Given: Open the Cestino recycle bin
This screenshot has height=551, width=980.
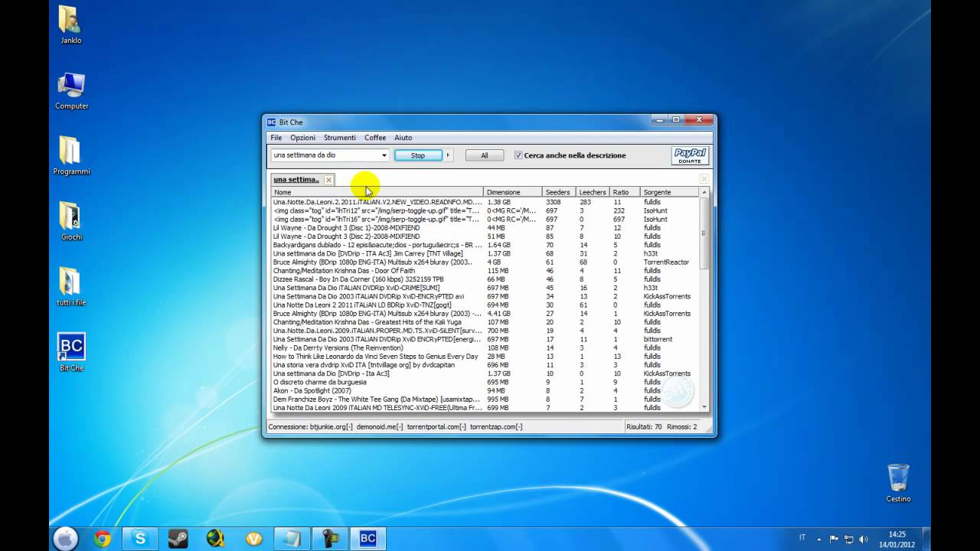Looking at the screenshot, I should [898, 483].
